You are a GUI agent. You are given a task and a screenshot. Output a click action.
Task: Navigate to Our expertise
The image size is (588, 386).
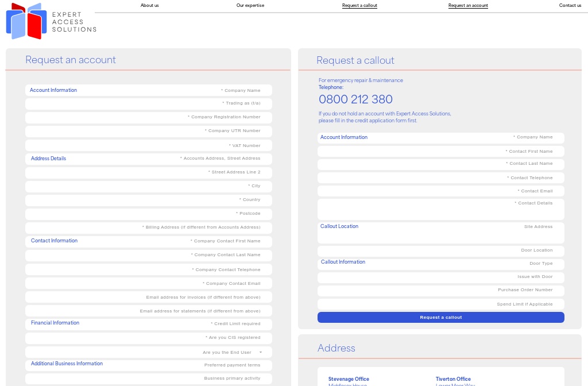pos(250,5)
